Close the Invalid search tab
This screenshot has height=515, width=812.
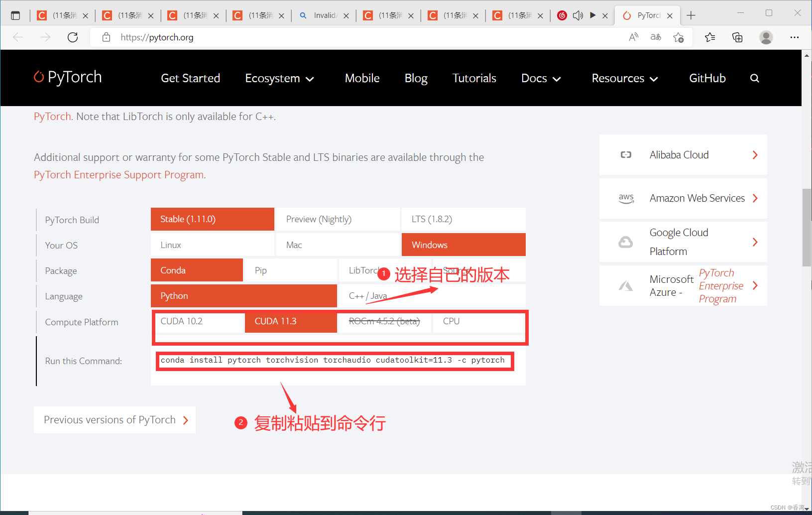pos(346,16)
